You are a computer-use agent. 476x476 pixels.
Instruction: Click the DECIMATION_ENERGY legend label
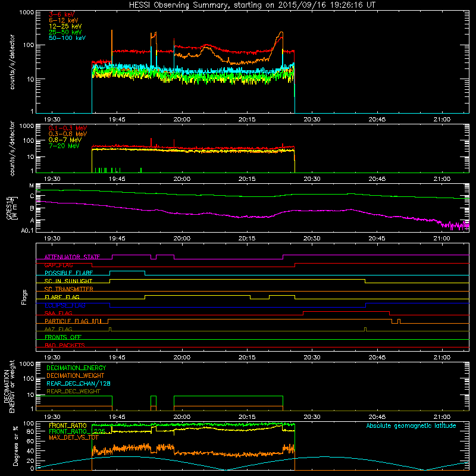(76, 368)
